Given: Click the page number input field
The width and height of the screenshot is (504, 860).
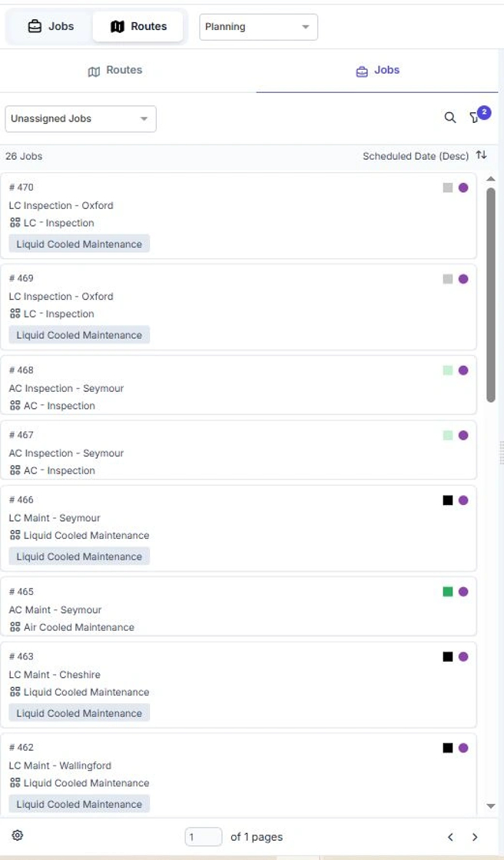Looking at the screenshot, I should tap(204, 837).
